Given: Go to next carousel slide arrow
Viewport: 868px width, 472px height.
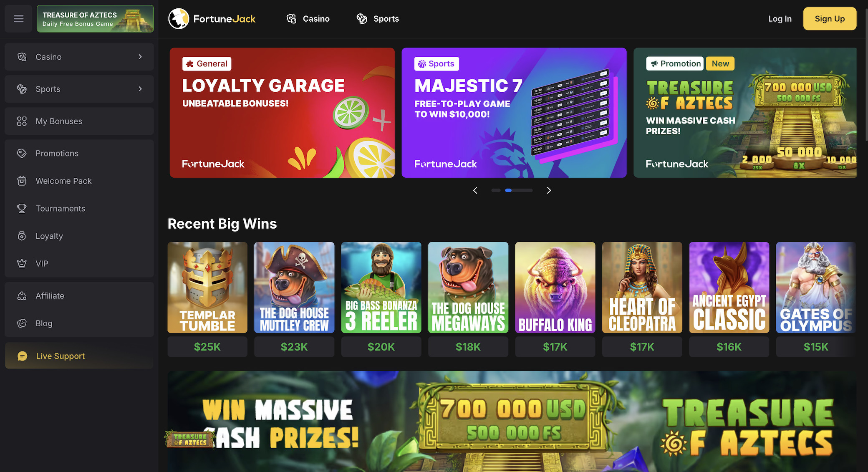Looking at the screenshot, I should tap(549, 190).
